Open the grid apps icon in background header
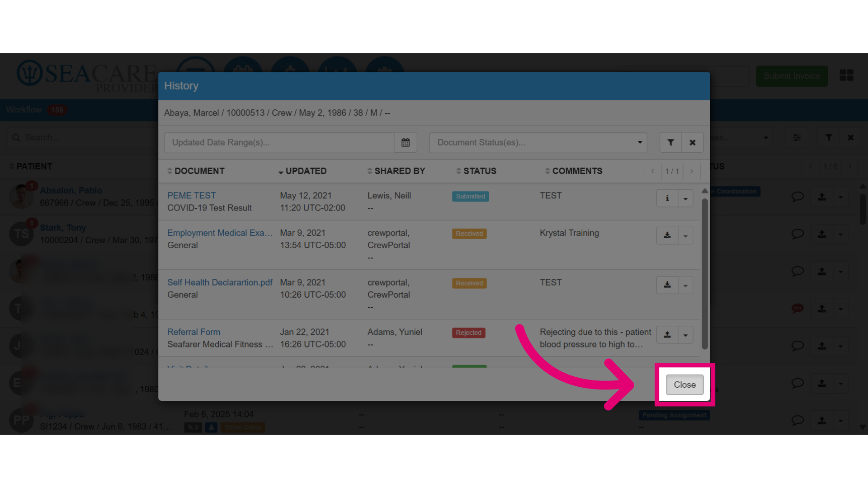Image resolution: width=868 pixels, height=488 pixels. [846, 75]
